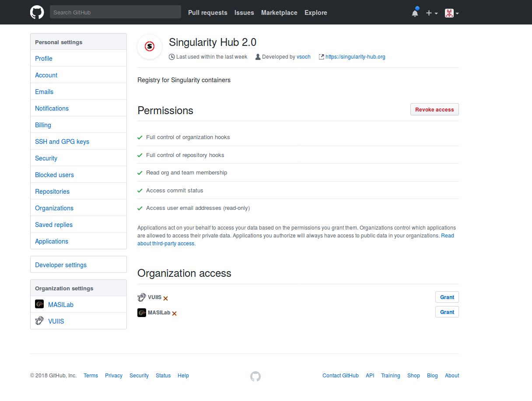Image resolution: width=532 pixels, height=401 pixels.
Task: Click the MASILab organization avatar in the sidebar
Action: [39, 303]
